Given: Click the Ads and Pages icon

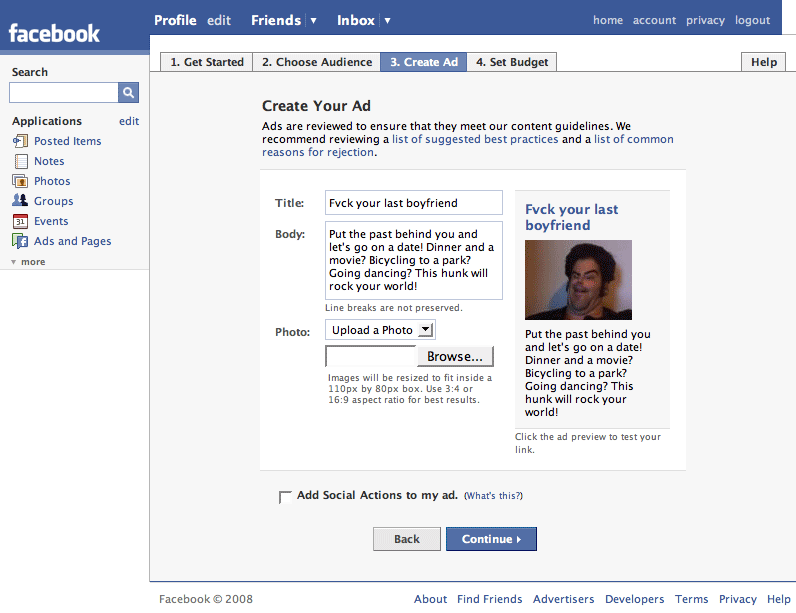Looking at the screenshot, I should pos(20,241).
